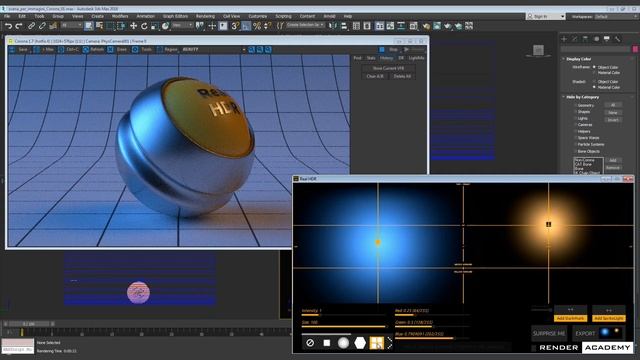This screenshot has height=360, width=640.
Task: Click the pink object color swatch
Action: 636,49
